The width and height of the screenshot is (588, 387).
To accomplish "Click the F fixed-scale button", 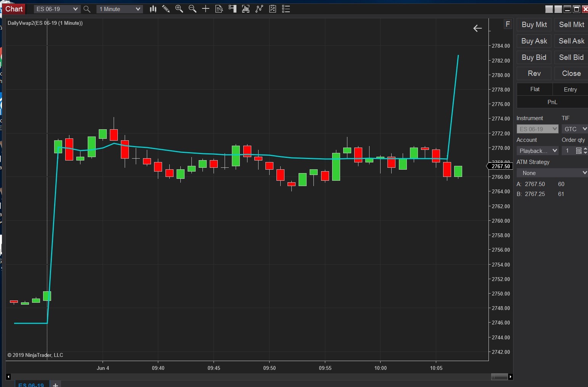I will pyautogui.click(x=508, y=24).
